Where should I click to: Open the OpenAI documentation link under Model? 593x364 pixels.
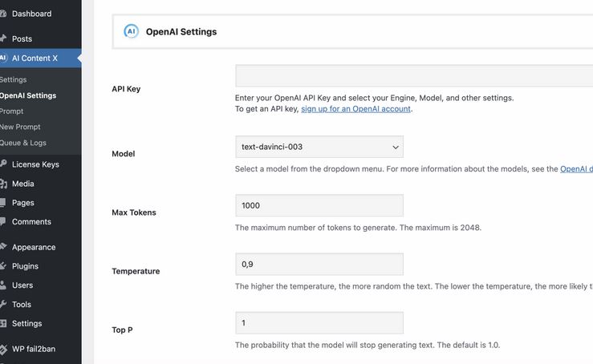click(575, 169)
